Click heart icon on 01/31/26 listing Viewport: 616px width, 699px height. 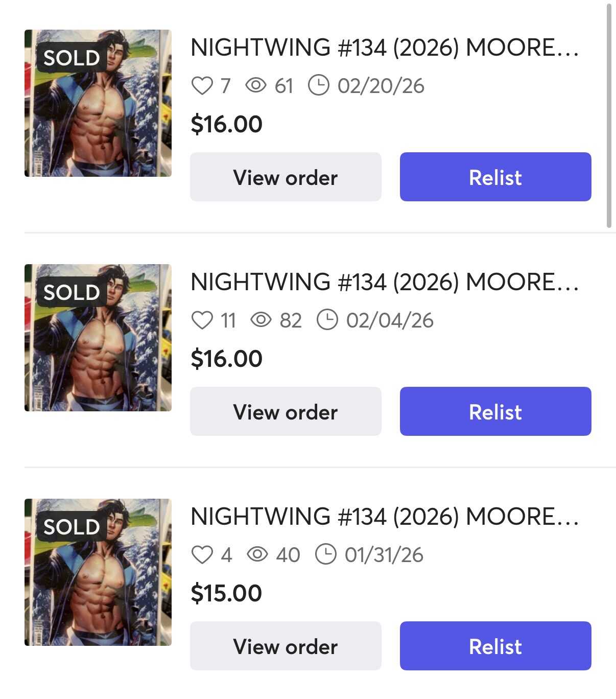point(202,554)
